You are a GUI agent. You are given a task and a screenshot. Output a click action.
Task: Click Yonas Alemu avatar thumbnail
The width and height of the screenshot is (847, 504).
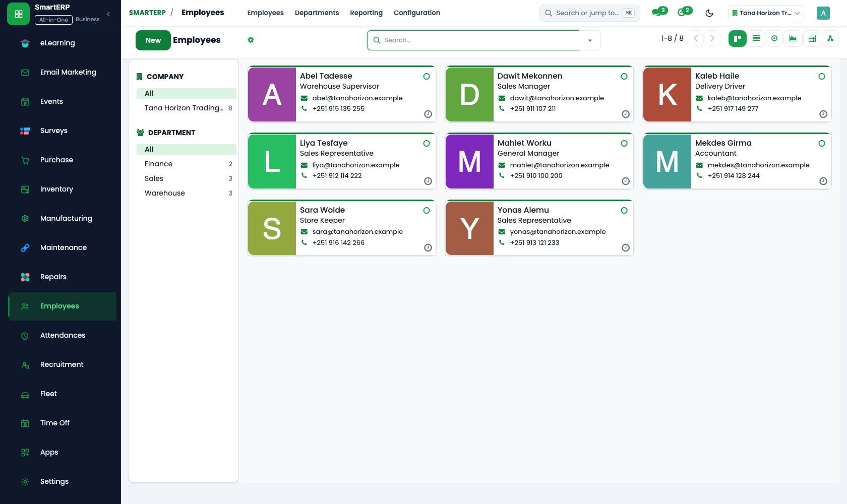[x=469, y=228]
